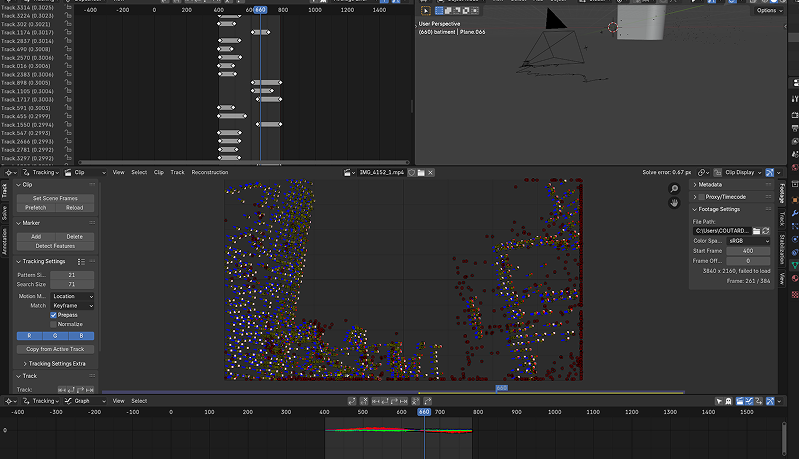Screen dimensions: 799x459
Task: Click the movie clip browse icon beside IMG_4152_1.mp4
Action: 350,172
